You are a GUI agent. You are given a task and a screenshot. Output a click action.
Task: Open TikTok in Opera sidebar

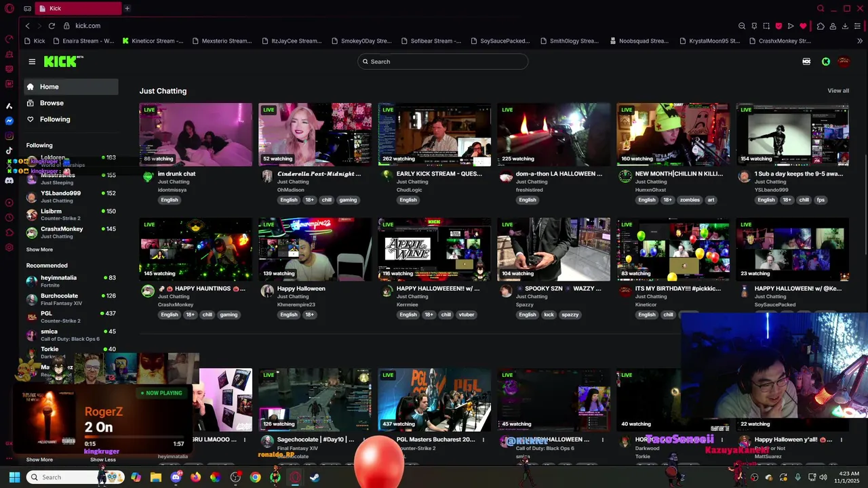(x=9, y=150)
